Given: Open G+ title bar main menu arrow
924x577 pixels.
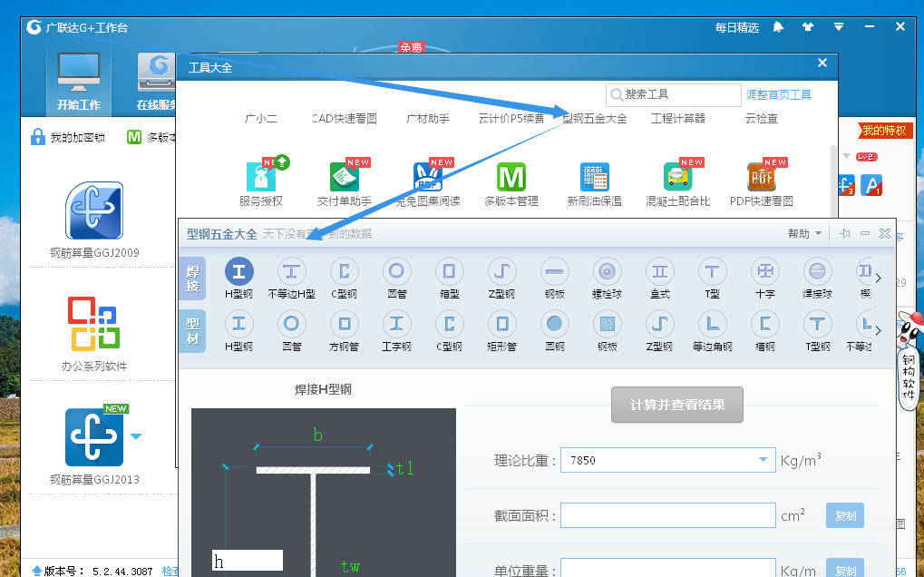Looking at the screenshot, I should click(x=839, y=27).
